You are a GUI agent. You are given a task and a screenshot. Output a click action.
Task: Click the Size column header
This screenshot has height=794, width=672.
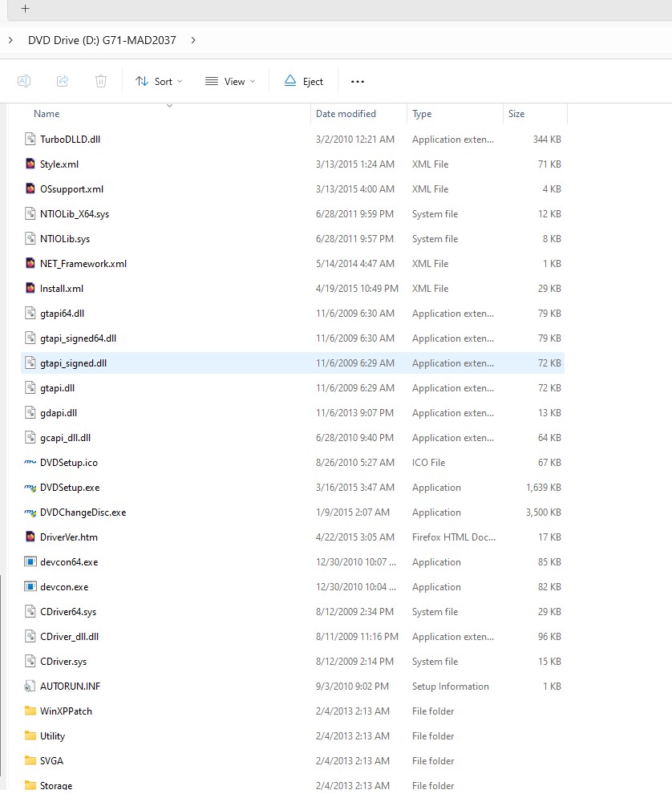pyautogui.click(x=516, y=114)
